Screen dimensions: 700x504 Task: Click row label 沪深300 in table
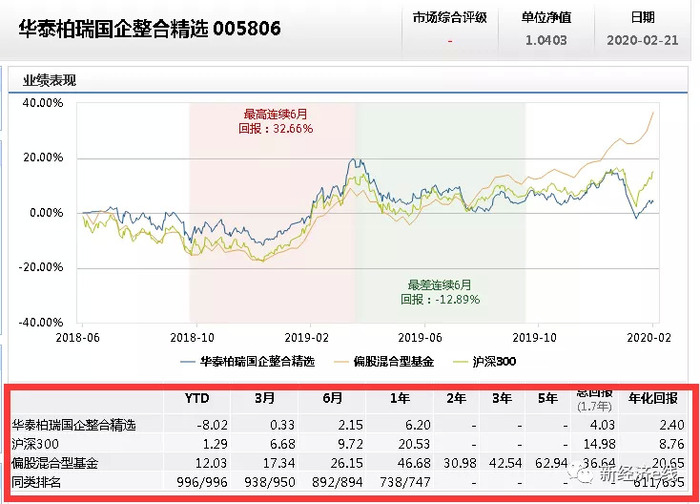(35, 444)
